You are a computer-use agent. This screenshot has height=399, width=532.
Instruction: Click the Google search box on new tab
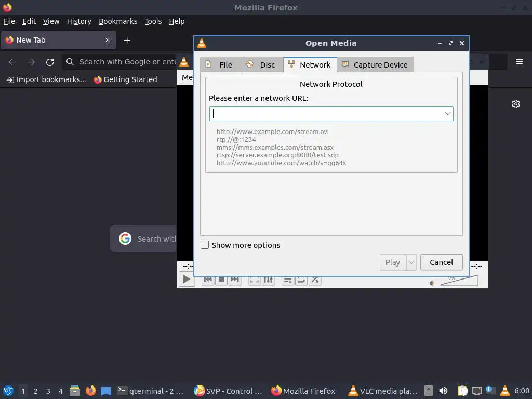143,238
